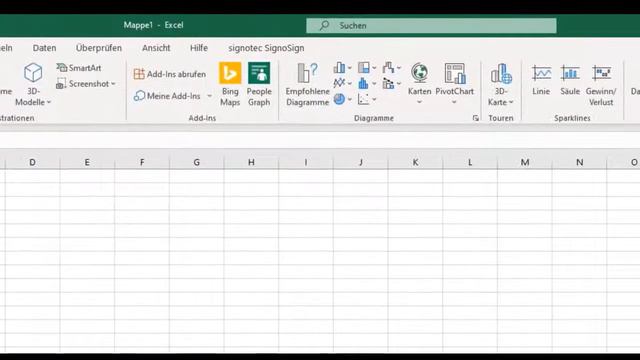
Task: Select column E header
Action: coord(87,162)
